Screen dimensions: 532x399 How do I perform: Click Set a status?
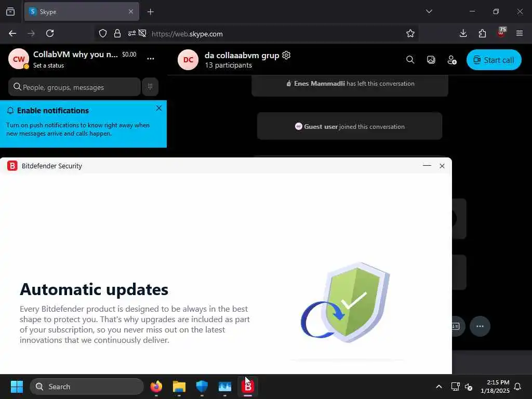(48, 65)
